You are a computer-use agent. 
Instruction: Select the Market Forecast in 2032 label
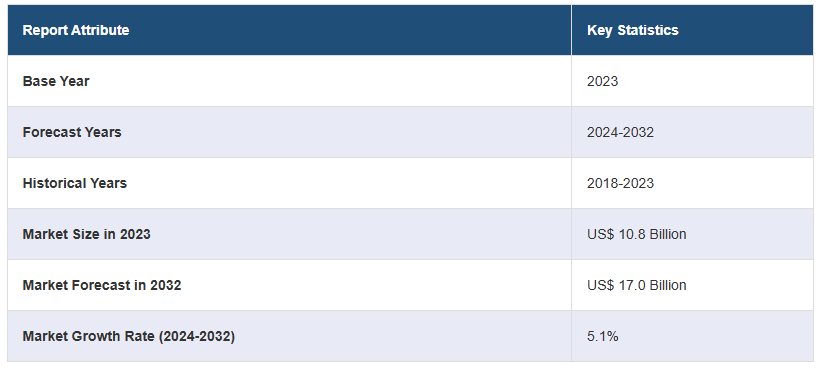tap(102, 285)
